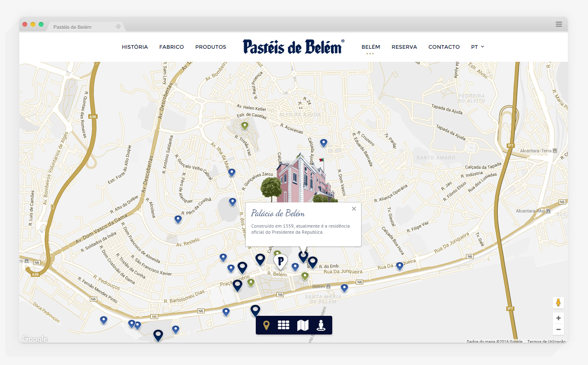Open the PRODUTOS section

[211, 47]
